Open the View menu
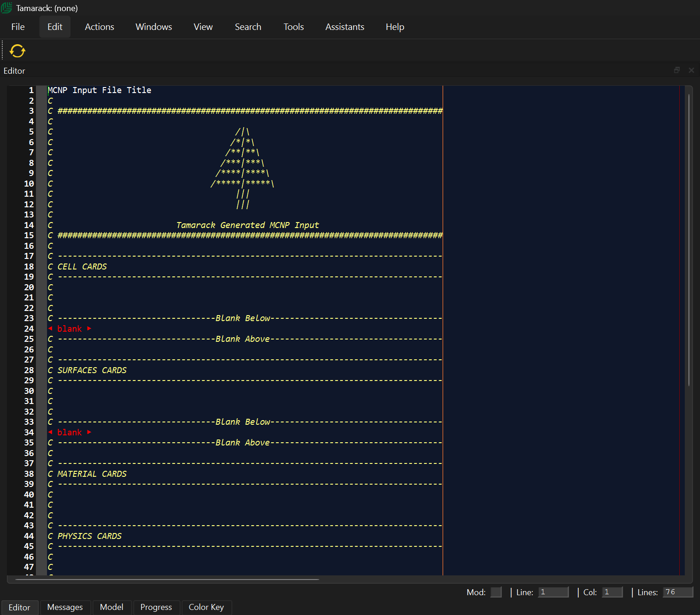The image size is (700, 615). click(x=203, y=27)
